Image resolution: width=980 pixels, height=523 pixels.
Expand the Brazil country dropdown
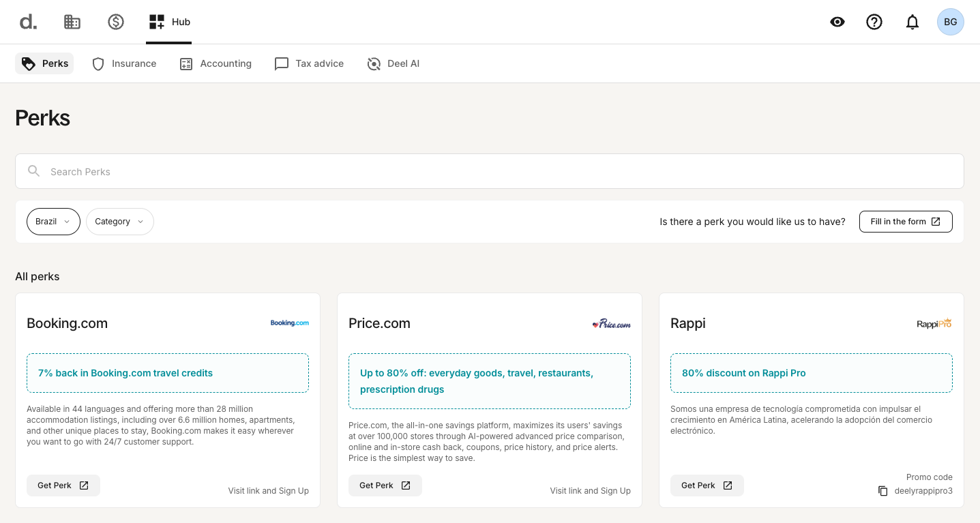[x=53, y=222]
